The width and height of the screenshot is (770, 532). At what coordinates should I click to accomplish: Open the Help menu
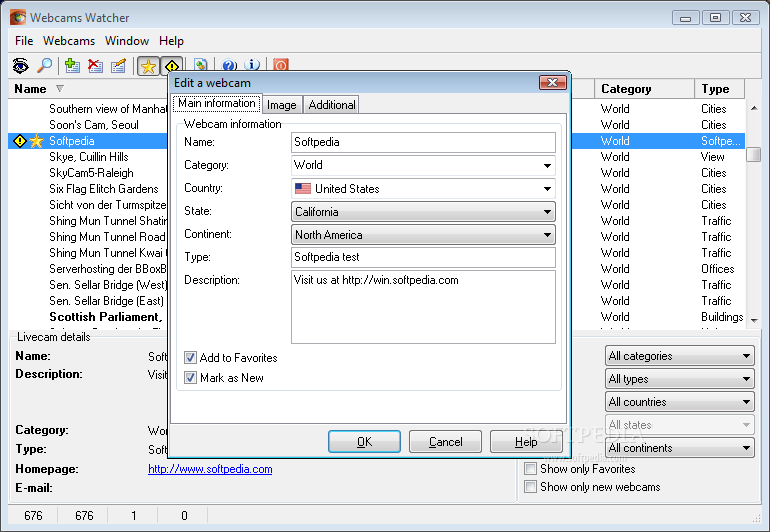coord(171,41)
